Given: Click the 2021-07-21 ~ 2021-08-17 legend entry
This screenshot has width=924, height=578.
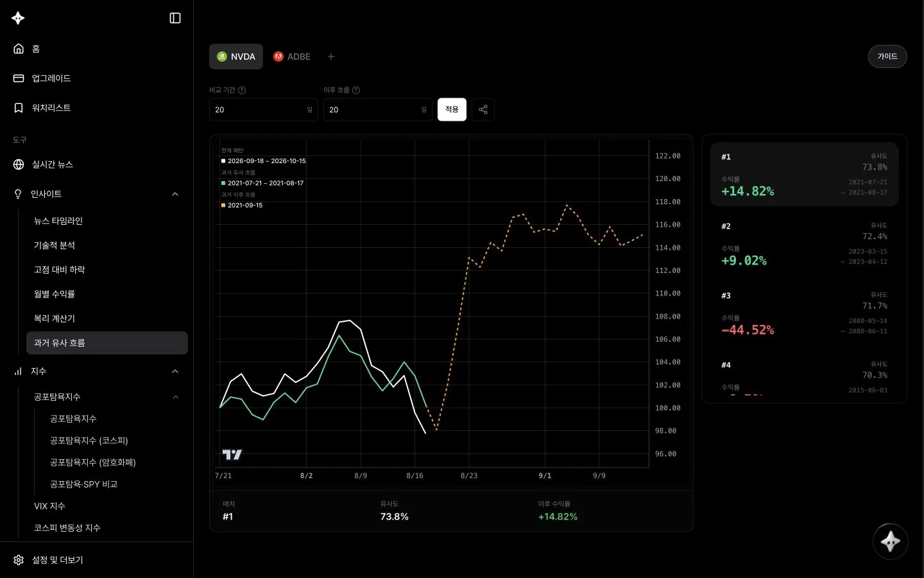Looking at the screenshot, I should pyautogui.click(x=262, y=183).
